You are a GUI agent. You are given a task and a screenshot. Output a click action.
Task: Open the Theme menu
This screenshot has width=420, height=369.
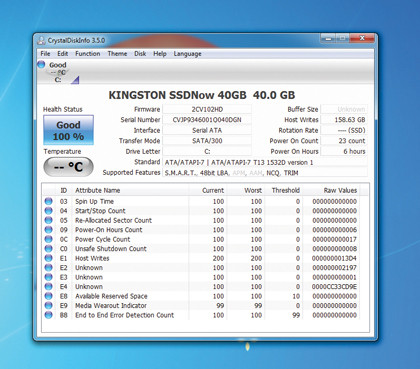click(x=117, y=54)
